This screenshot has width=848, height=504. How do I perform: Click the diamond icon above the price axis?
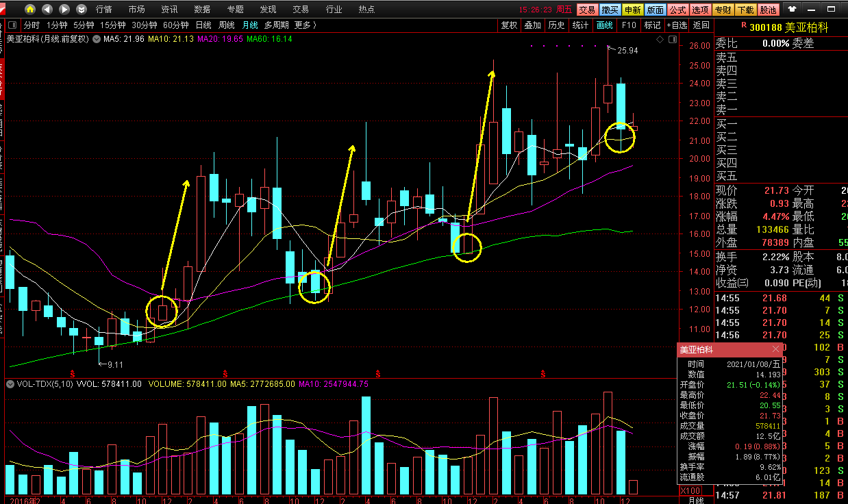[660, 39]
